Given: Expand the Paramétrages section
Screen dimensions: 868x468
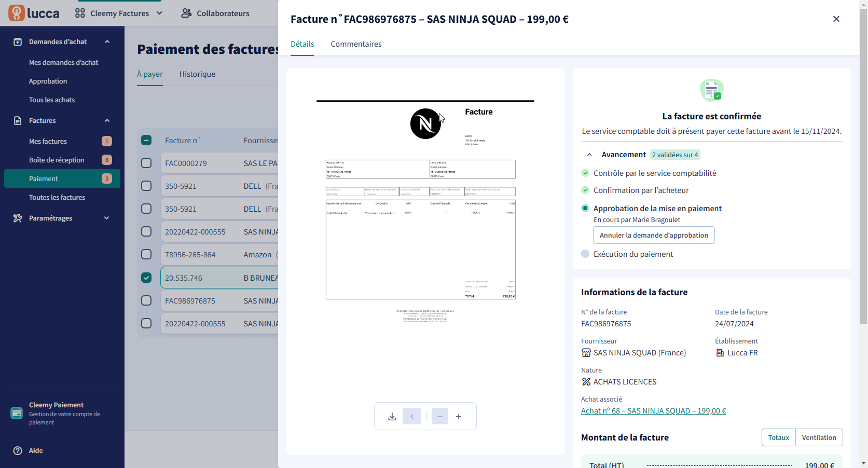Looking at the screenshot, I should 107,218.
